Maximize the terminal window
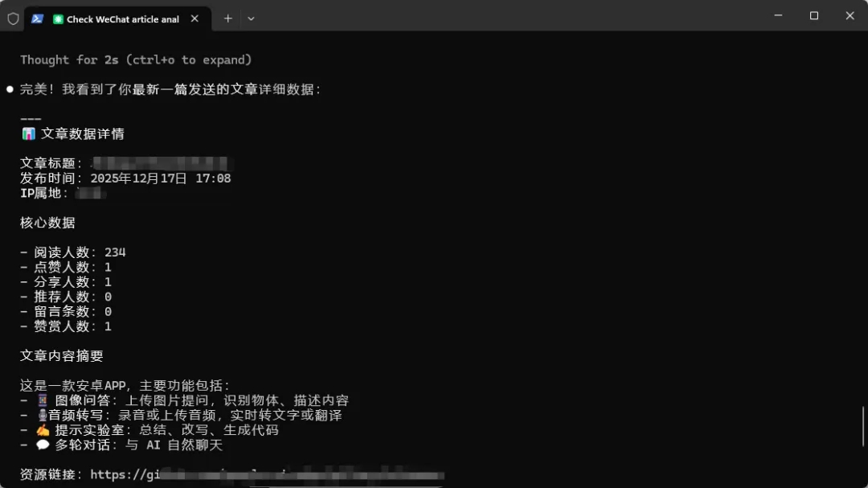The image size is (868, 488). (813, 15)
